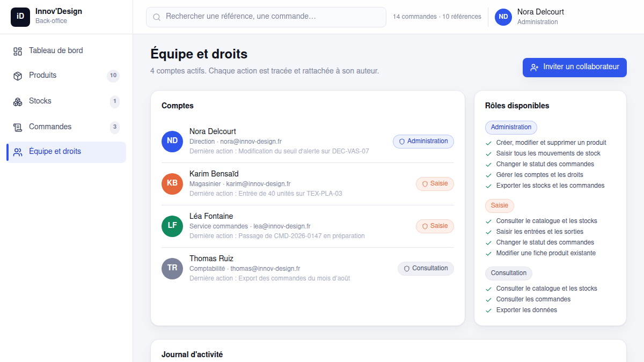Click the shield icon in Karim's Saisie badge

pos(425,184)
